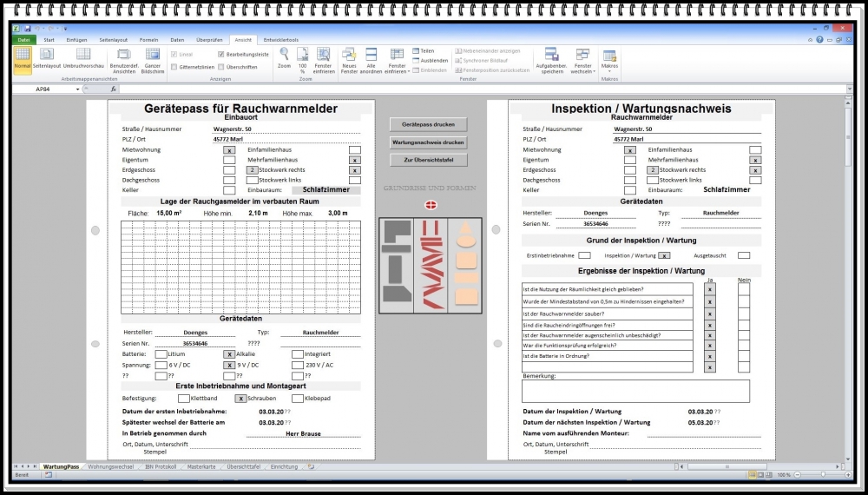Click Alle anordnen window icon
The height and width of the screenshot is (495, 868).
(x=372, y=57)
